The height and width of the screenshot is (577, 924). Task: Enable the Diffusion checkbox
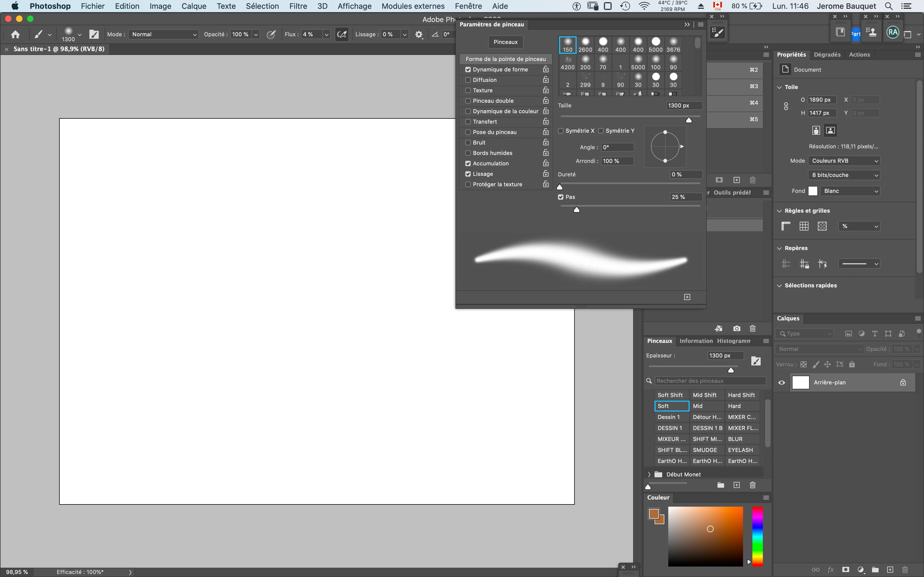[x=468, y=80]
